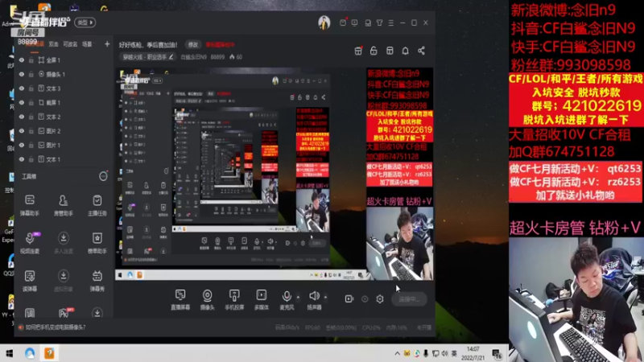Click the record video icon
The height and width of the screenshot is (362, 644).
(349, 298)
